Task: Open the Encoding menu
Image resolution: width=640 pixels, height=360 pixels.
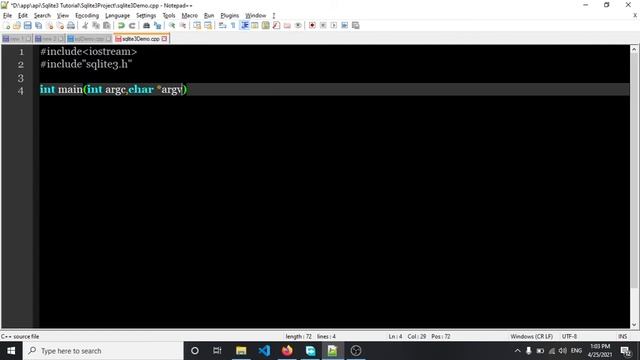Action: [87, 16]
